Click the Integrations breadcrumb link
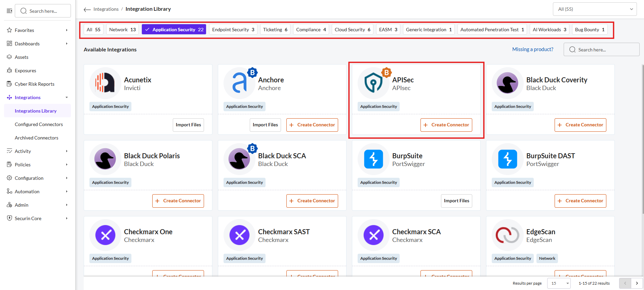This screenshot has height=290, width=644. (x=106, y=9)
